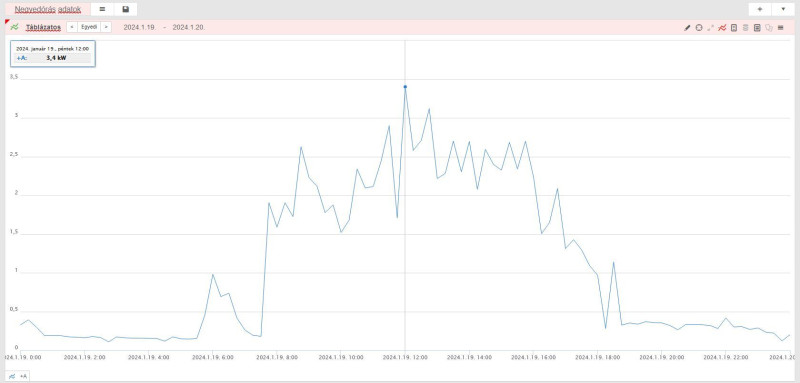Screen dimensions: 800x383
Task: Click the x-axis label 2024.1.19. 14:00
Action: coord(469,358)
